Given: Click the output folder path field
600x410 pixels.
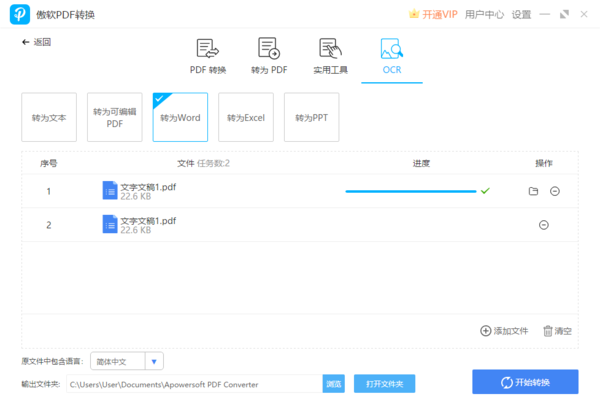Looking at the screenshot, I should coord(193,384).
